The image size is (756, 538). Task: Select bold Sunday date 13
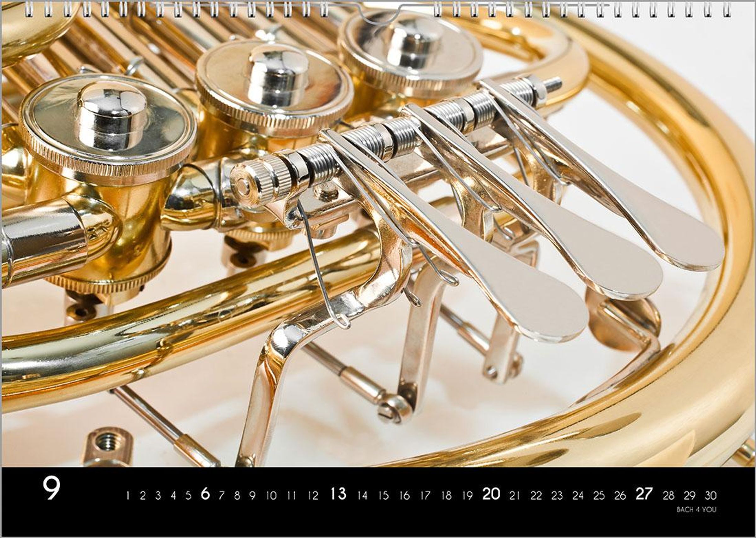point(338,494)
